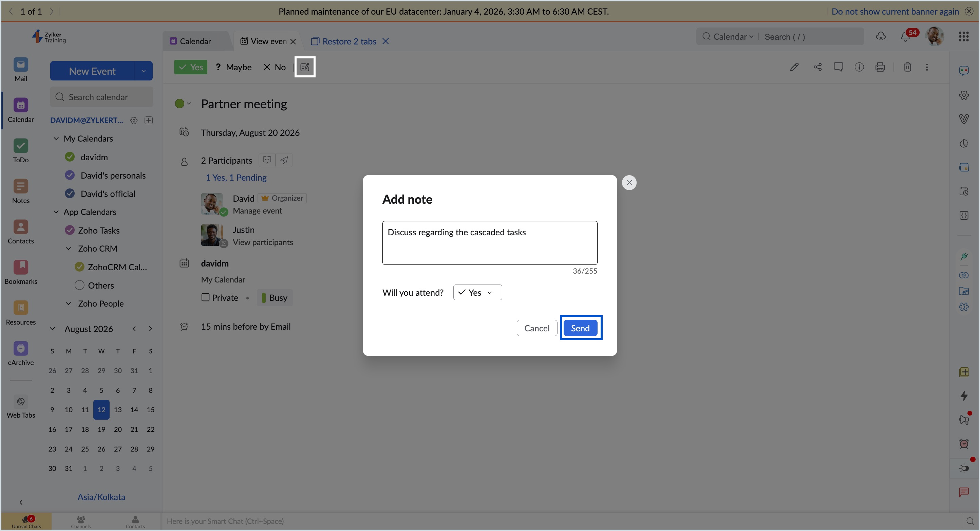The height and width of the screenshot is (531, 980).
Task: Respond No to the event
Action: [275, 67]
